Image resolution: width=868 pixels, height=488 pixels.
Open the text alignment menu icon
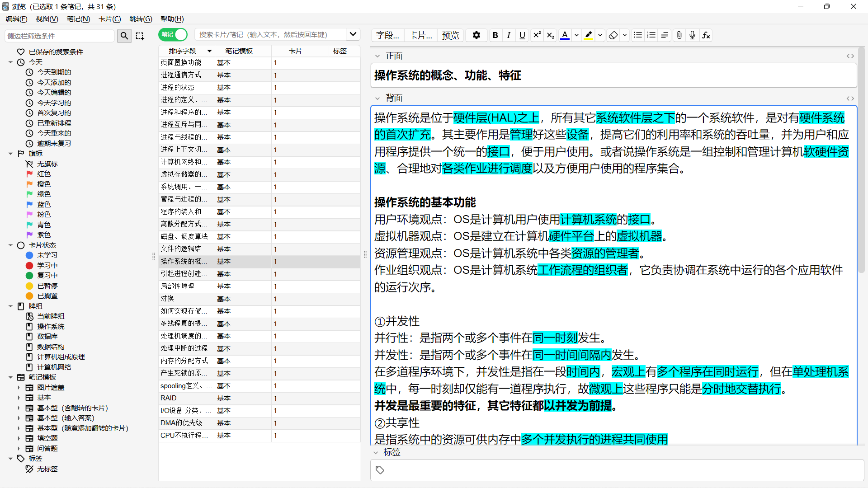point(665,35)
